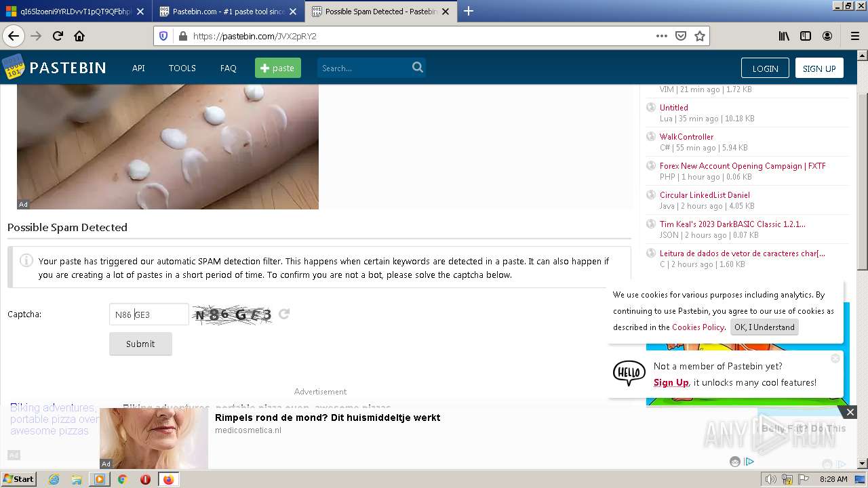
Task: Open volume control in system tray
Action: [x=771, y=479]
